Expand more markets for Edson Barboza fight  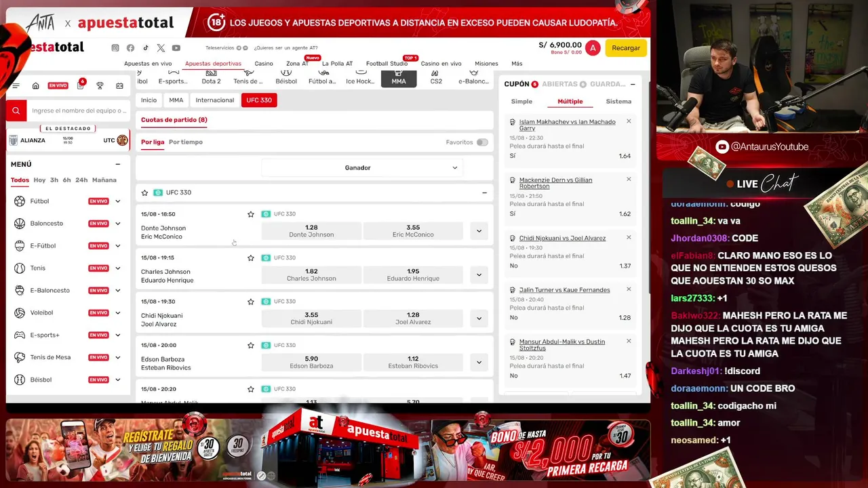(479, 362)
